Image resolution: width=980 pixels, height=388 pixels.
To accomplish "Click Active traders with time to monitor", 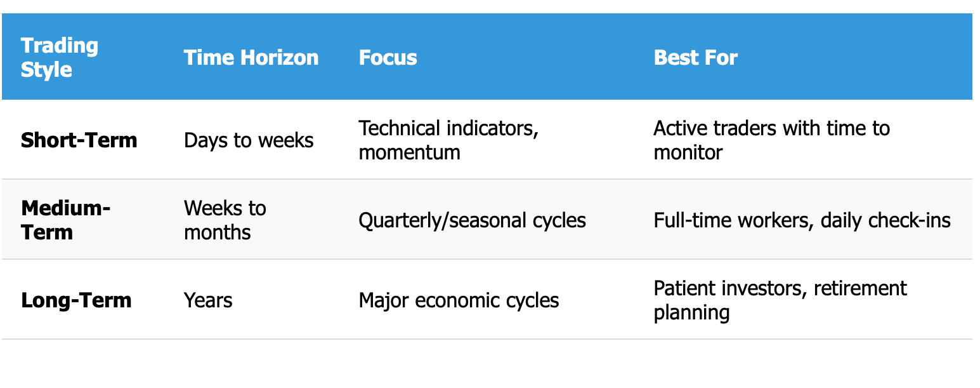I will coord(772,140).
